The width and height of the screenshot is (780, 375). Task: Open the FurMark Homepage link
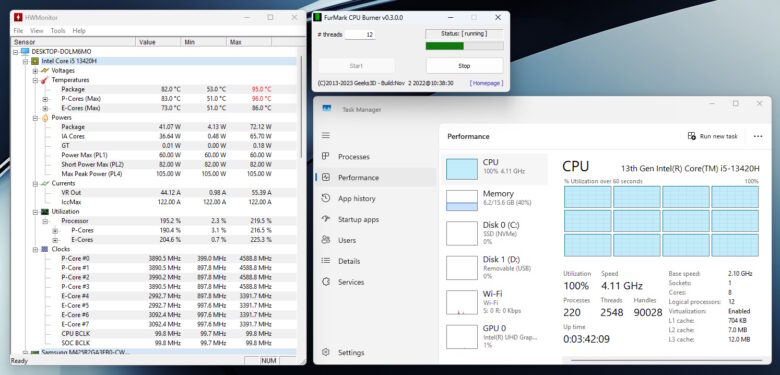[486, 83]
